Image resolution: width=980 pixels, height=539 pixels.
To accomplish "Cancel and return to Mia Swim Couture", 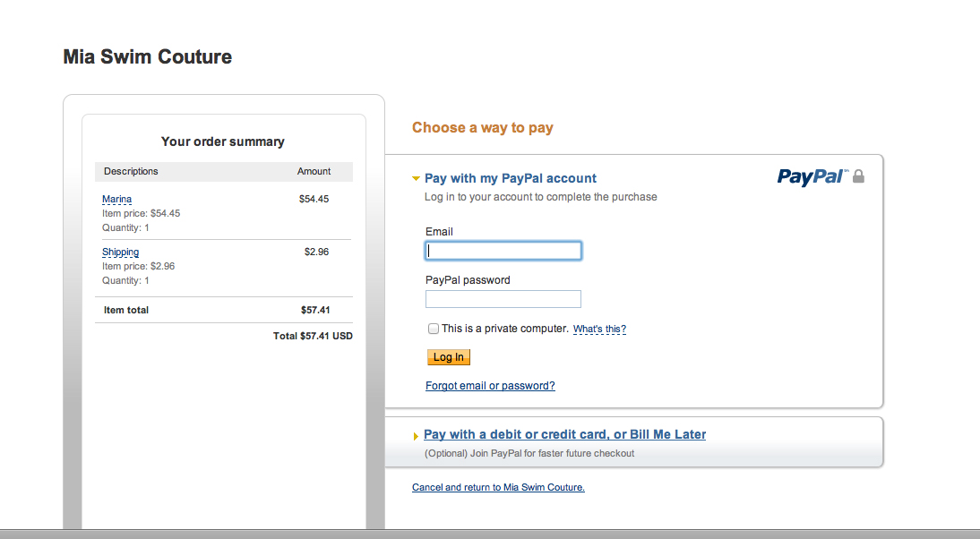I will point(498,488).
